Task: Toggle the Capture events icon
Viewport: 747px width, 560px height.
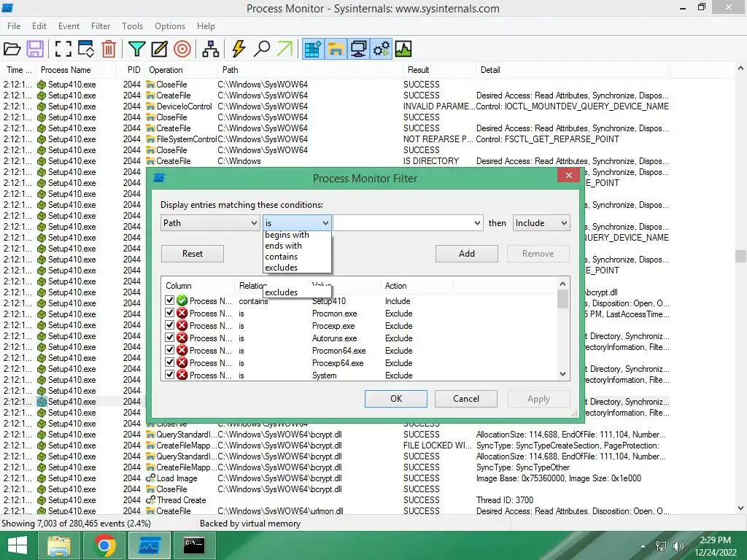Action: point(63,49)
